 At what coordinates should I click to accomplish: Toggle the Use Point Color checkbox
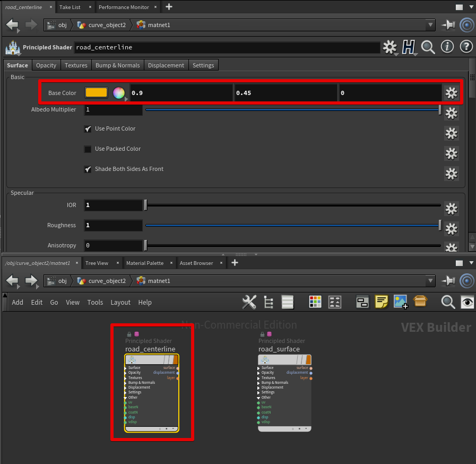pyautogui.click(x=88, y=129)
